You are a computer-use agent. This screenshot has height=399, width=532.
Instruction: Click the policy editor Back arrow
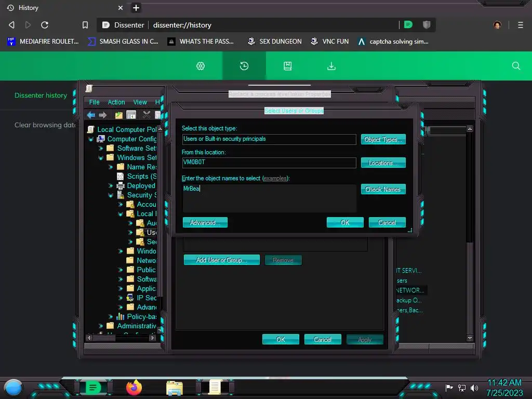point(91,115)
